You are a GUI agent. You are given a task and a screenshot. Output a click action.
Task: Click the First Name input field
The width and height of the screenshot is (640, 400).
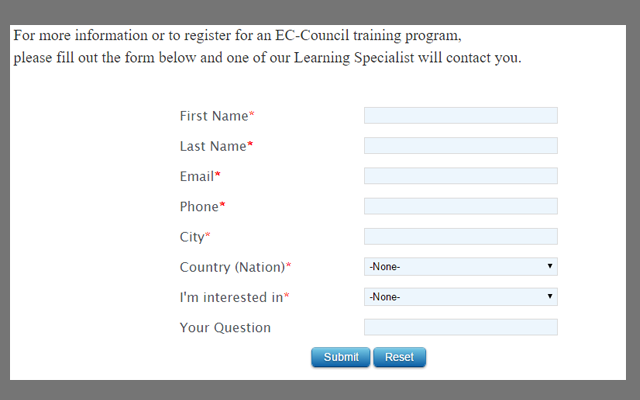460,116
